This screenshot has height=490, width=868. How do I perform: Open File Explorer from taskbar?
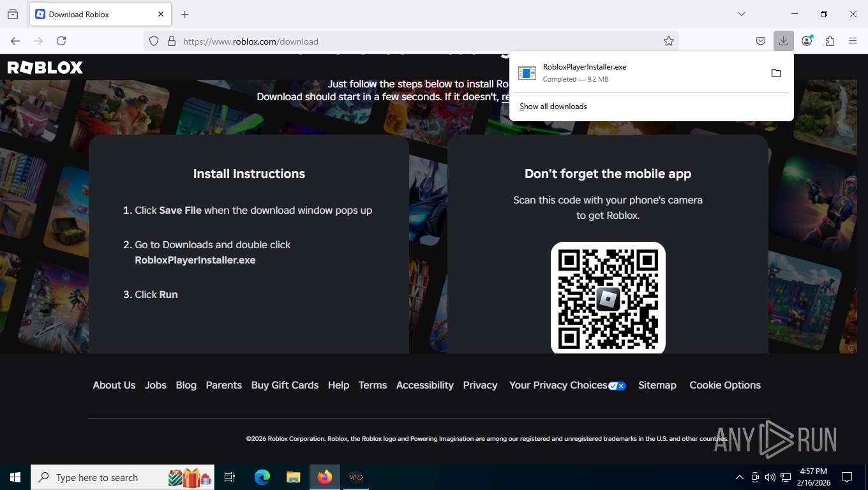[293, 477]
